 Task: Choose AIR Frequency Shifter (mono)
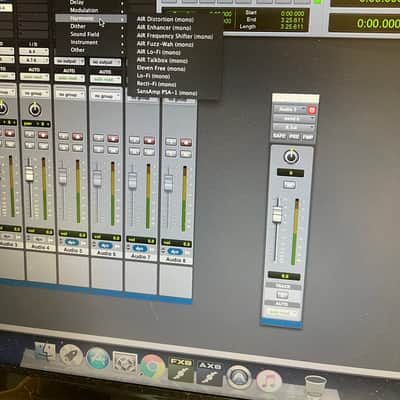point(174,36)
